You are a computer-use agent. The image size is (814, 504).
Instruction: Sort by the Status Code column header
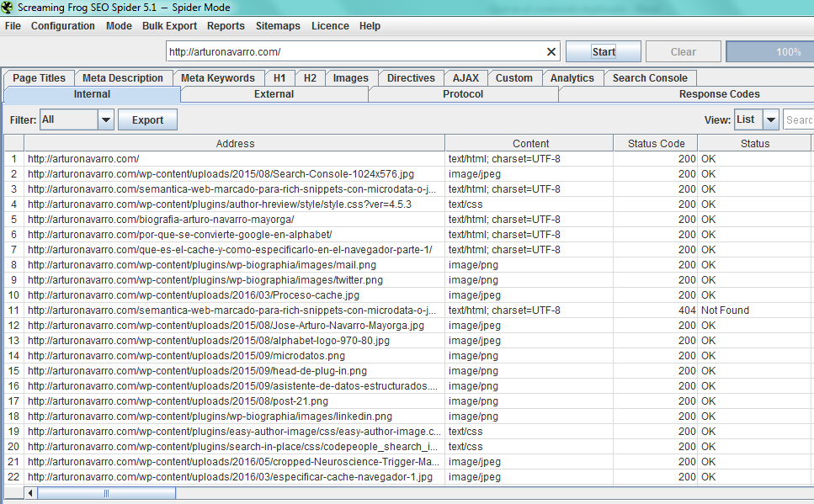tap(656, 143)
